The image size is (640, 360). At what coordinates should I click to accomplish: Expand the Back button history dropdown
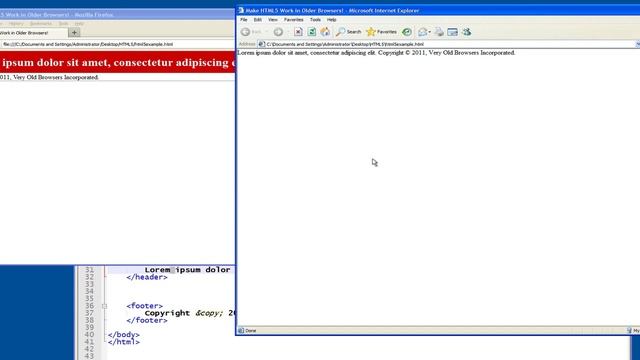click(267, 32)
